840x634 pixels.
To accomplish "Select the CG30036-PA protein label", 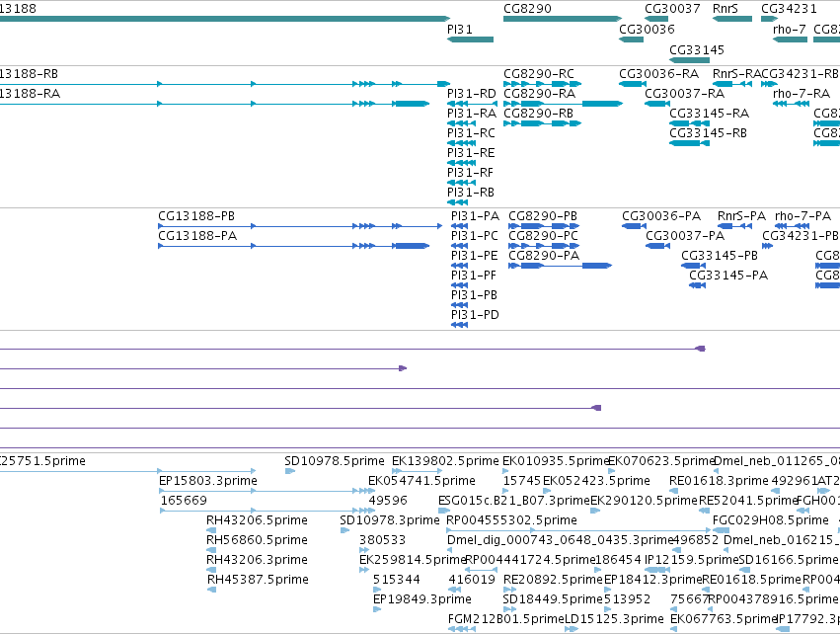I will (x=661, y=216).
